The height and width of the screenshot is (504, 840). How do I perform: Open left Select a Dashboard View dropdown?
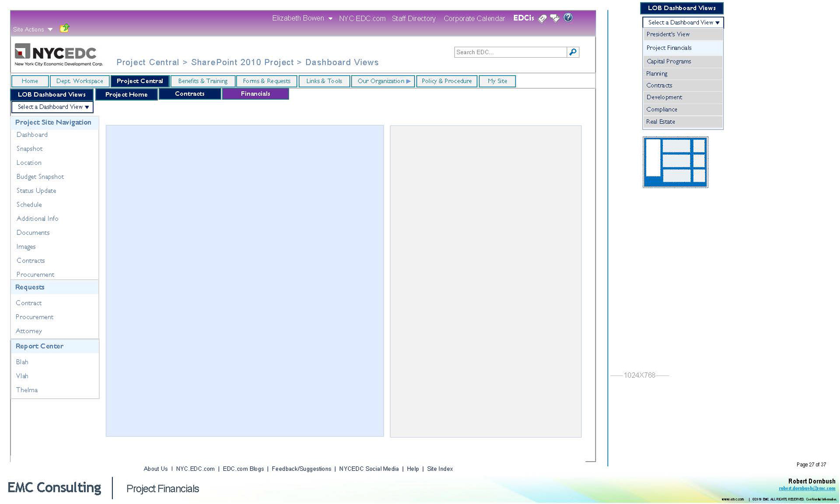click(52, 107)
